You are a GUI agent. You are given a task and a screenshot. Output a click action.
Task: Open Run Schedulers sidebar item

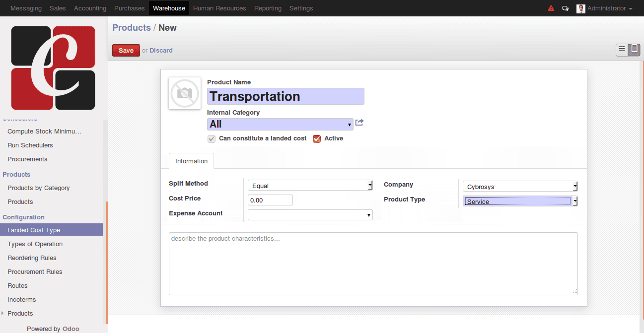pyautogui.click(x=30, y=145)
